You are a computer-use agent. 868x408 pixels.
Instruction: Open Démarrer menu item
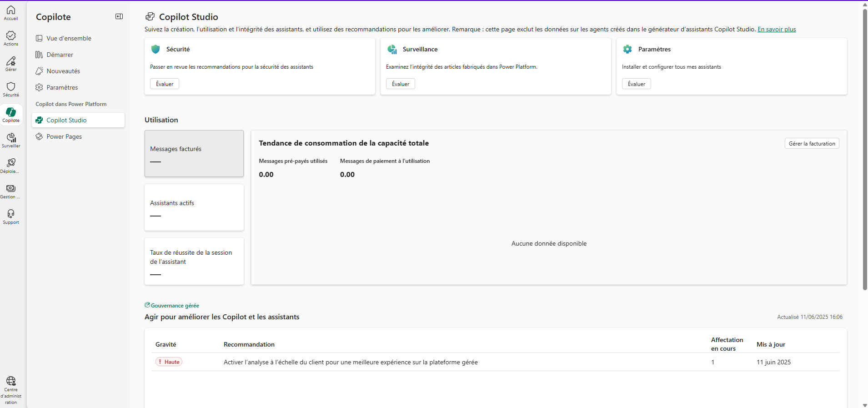(78, 55)
